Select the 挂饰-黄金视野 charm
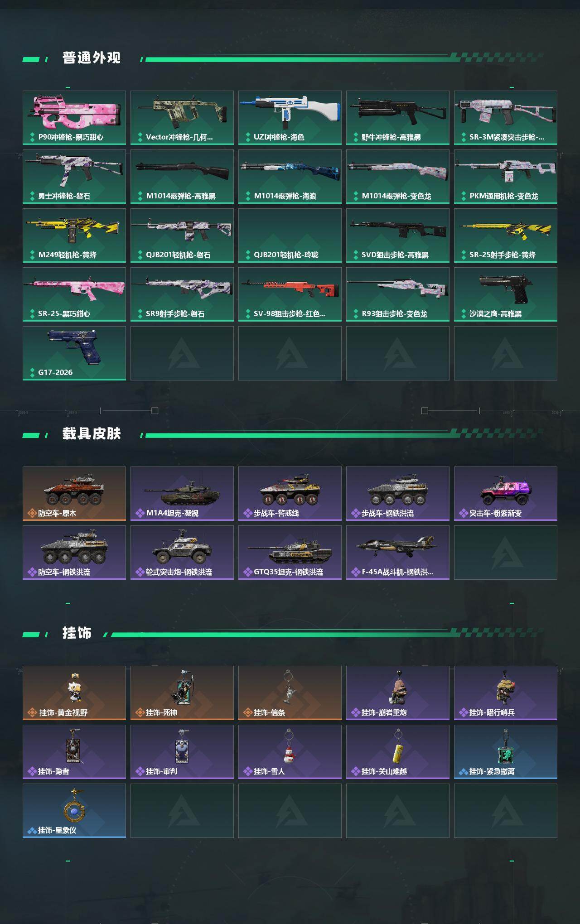Viewport: 580px width, 924px height. tap(74, 693)
